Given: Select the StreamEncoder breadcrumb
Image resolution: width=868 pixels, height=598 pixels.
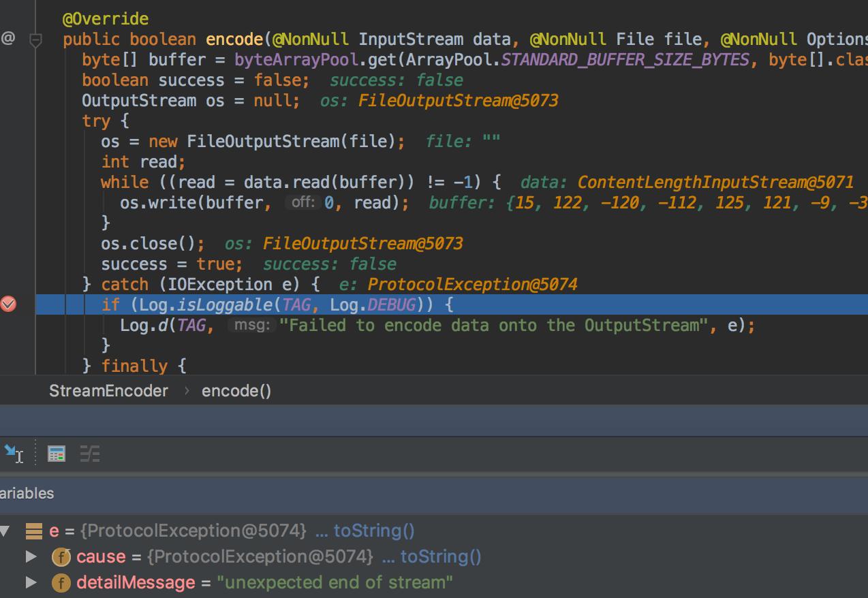Looking at the screenshot, I should (108, 391).
